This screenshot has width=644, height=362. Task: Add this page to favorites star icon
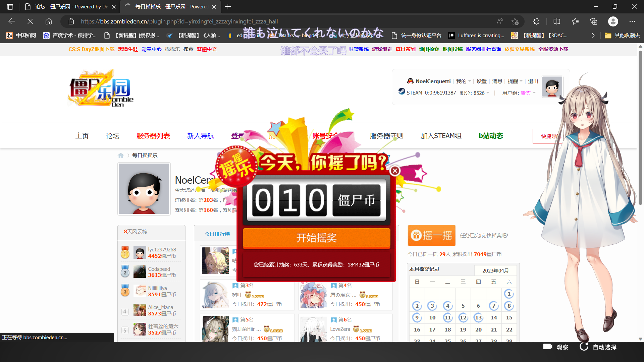pyautogui.click(x=515, y=21)
